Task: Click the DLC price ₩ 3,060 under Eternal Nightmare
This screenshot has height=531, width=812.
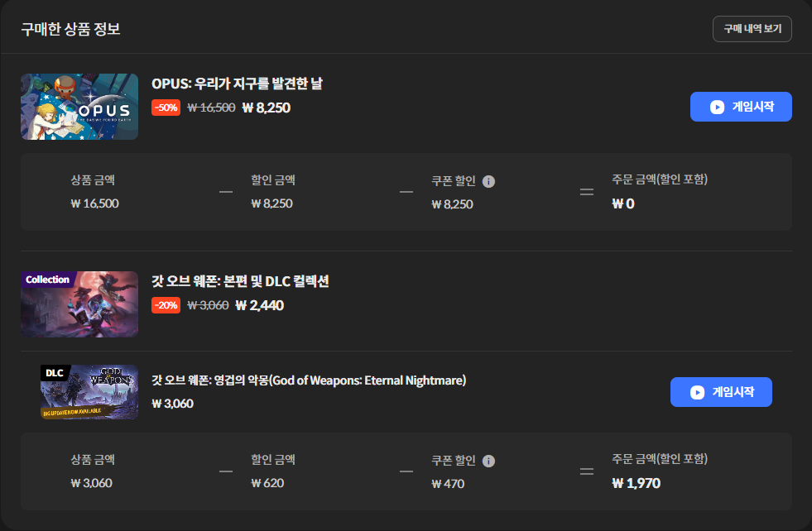Action: pos(172,404)
